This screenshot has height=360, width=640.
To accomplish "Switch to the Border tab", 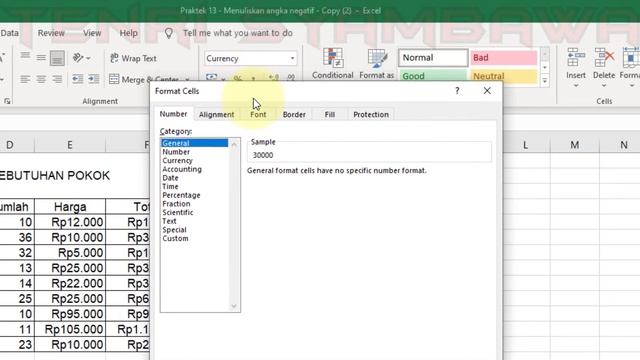I will tap(294, 115).
